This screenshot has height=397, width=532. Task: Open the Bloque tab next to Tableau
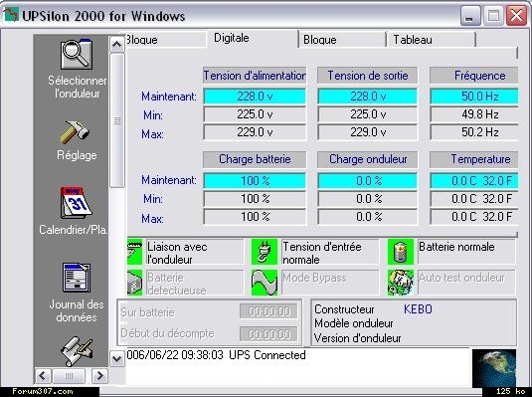point(342,40)
